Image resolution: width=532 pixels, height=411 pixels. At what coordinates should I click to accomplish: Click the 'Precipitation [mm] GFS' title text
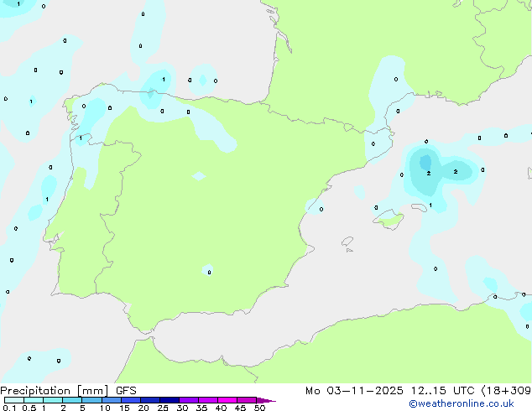(x=68, y=391)
